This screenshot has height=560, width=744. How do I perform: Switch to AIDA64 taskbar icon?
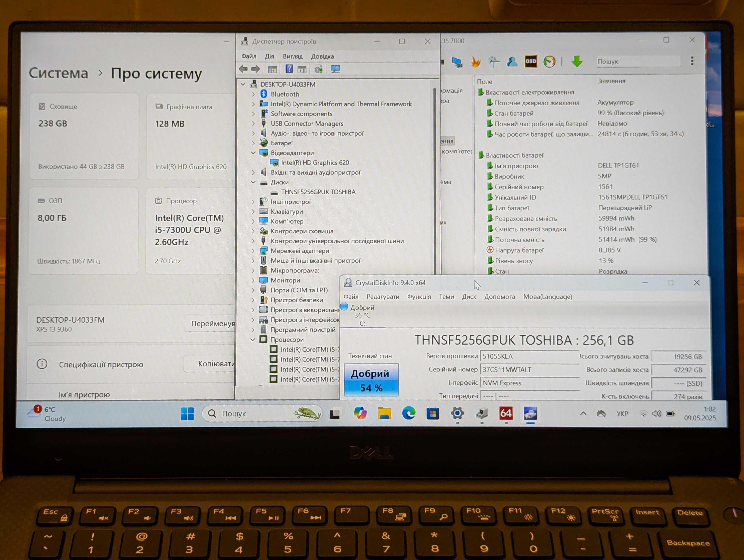click(506, 413)
